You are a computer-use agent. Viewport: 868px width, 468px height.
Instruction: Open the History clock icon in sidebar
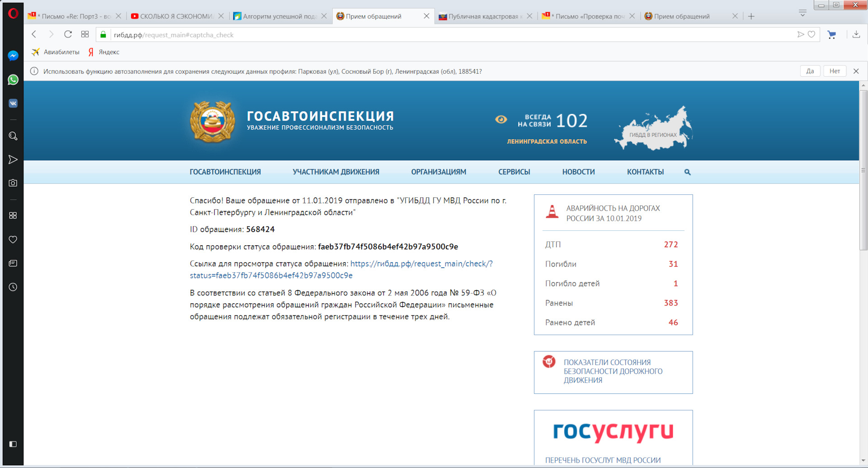point(13,287)
